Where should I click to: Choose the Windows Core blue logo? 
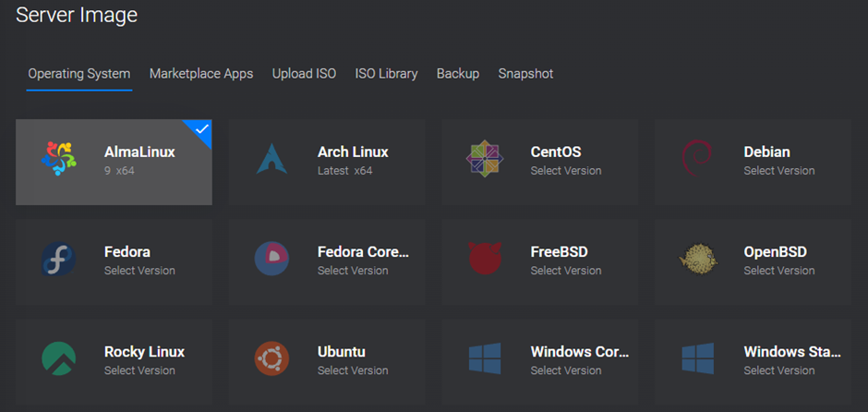coord(485,358)
